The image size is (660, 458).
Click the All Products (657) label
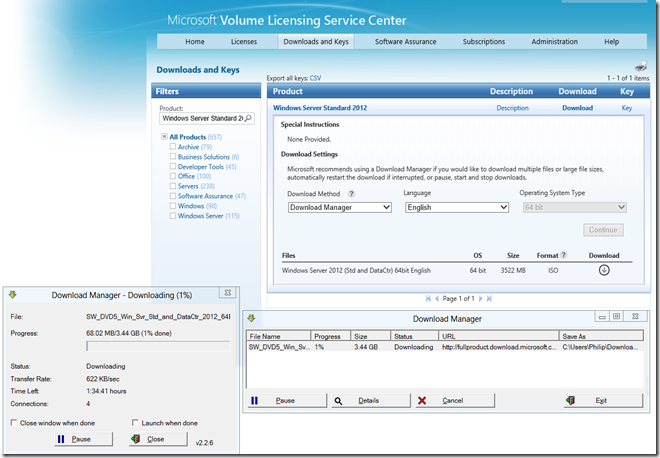tap(195, 137)
